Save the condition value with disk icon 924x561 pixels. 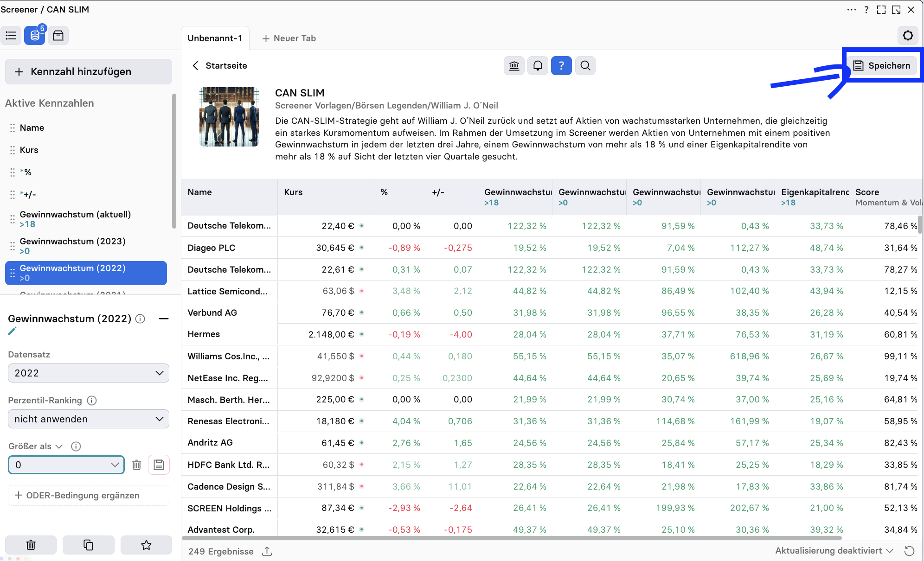[x=159, y=465]
